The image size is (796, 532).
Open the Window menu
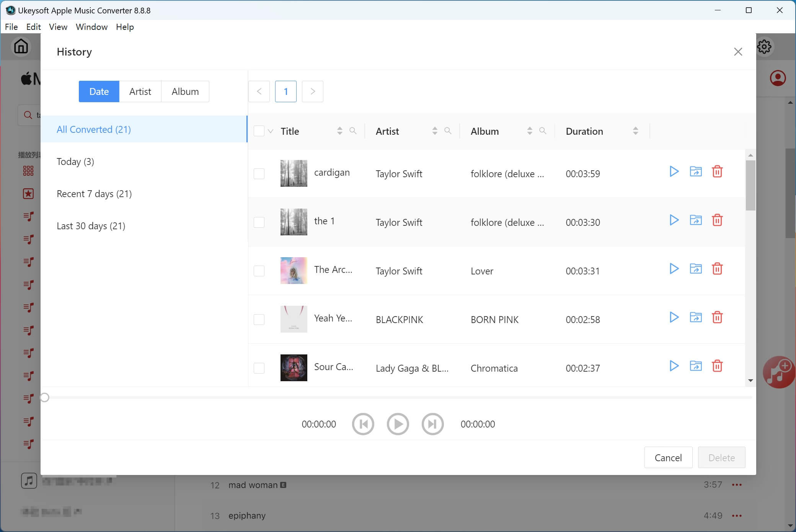click(x=91, y=27)
